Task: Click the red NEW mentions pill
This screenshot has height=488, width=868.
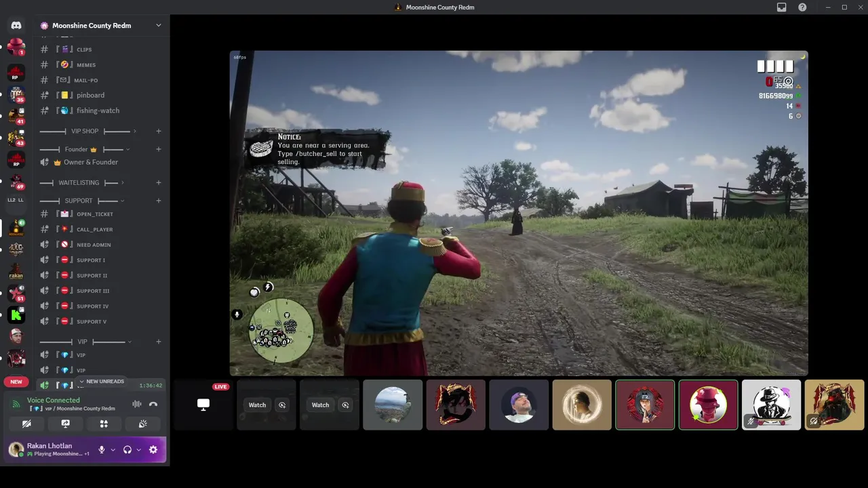Action: point(16,382)
